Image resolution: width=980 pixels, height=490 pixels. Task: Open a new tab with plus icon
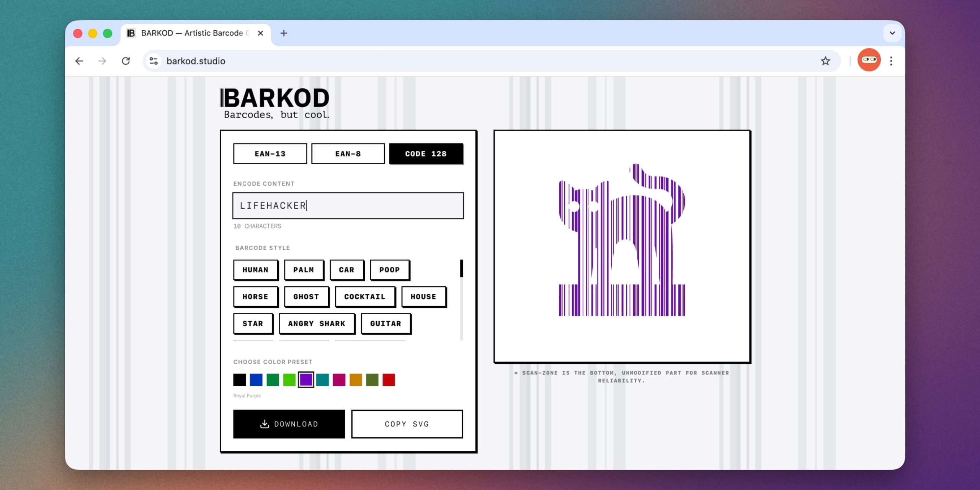(284, 33)
